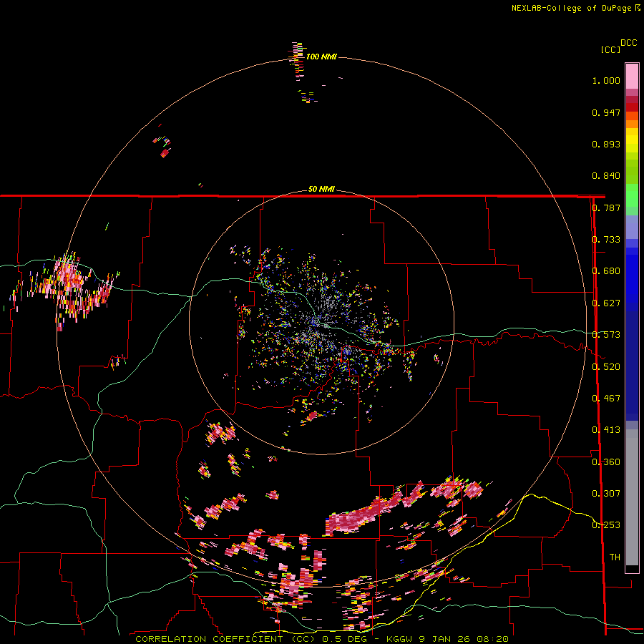Click the CORRELATION COEFFICIENT (CC) caption text
This screenshot has width=644, height=644.
225,639
